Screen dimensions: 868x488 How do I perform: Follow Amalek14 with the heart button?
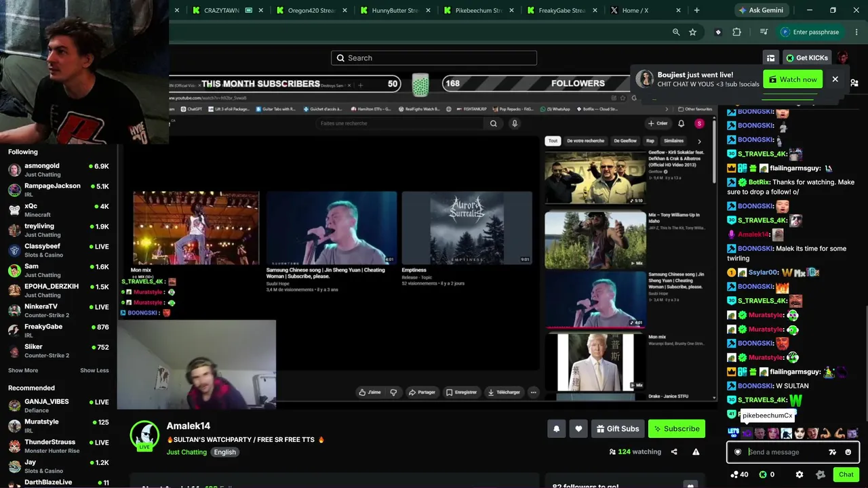point(578,428)
